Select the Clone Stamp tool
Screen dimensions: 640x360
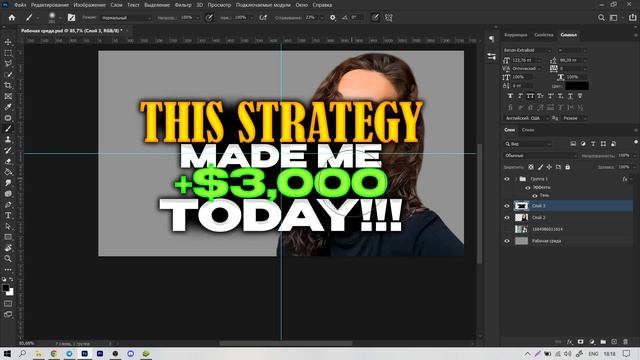click(x=8, y=140)
